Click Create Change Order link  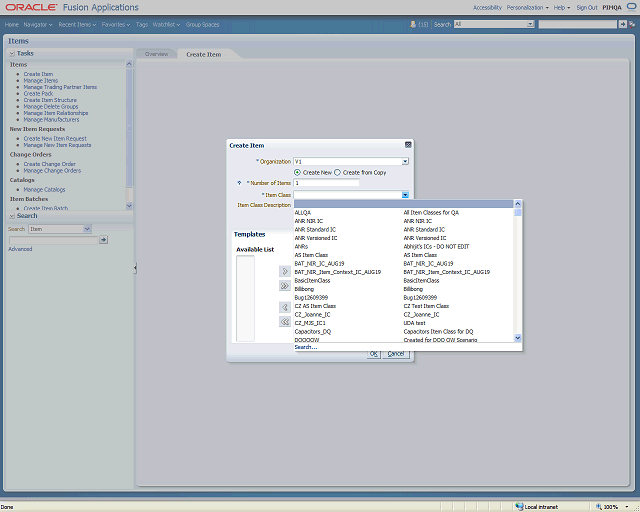tap(49, 164)
